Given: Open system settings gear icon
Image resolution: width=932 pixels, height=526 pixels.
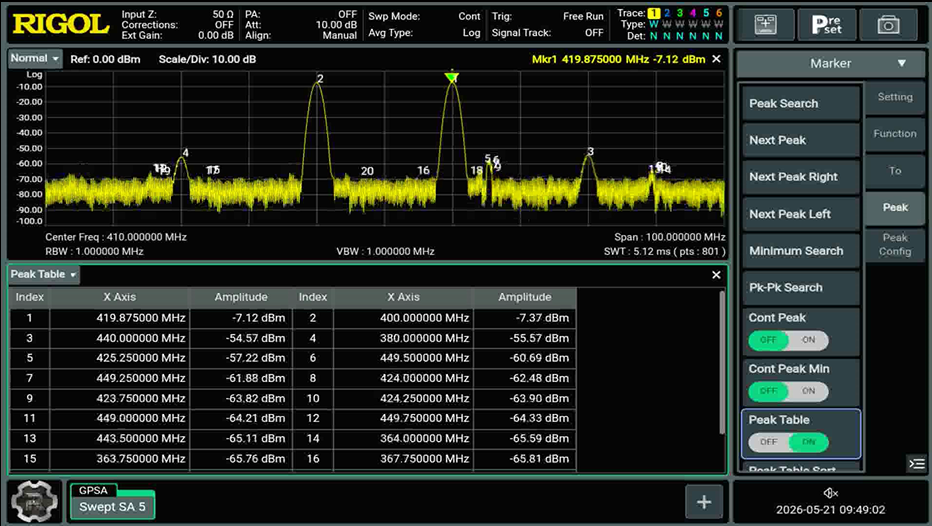Looking at the screenshot, I should (x=34, y=502).
